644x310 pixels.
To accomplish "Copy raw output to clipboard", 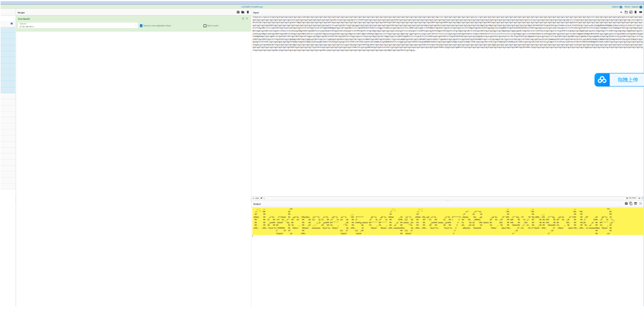I will pos(631,203).
